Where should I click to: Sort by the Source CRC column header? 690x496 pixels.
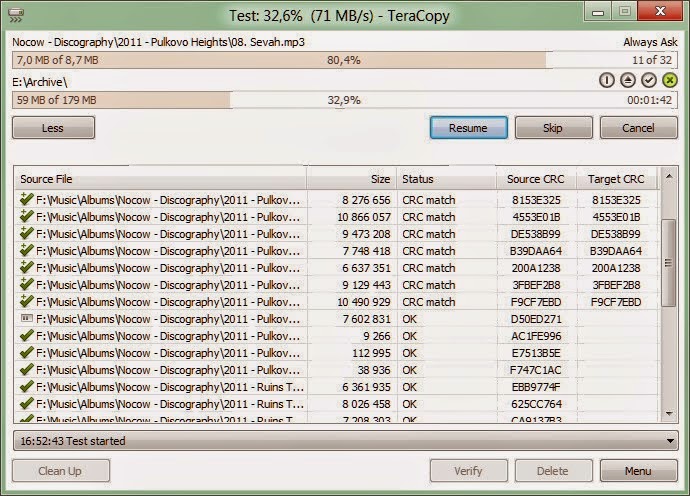tap(536, 179)
